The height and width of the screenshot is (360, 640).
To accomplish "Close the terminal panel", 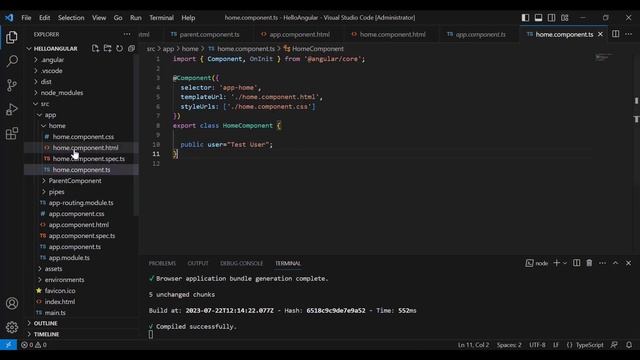I will (x=628, y=263).
